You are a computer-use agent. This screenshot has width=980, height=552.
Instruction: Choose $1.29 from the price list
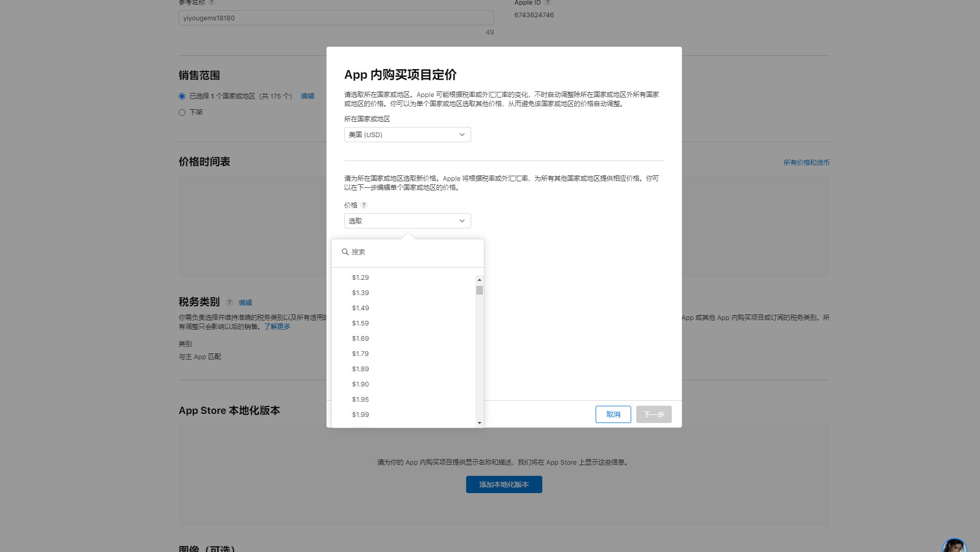point(361,278)
